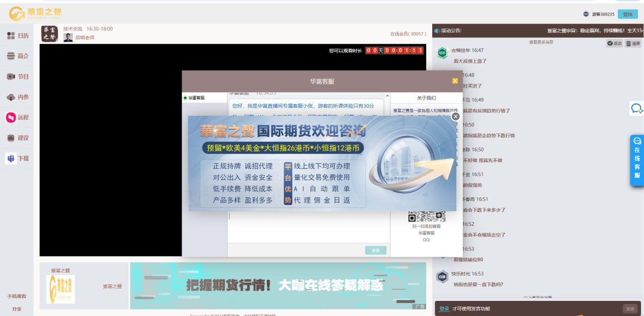Click the 华富之声 square room logo
This screenshot has height=316, width=644.
tap(49, 34)
